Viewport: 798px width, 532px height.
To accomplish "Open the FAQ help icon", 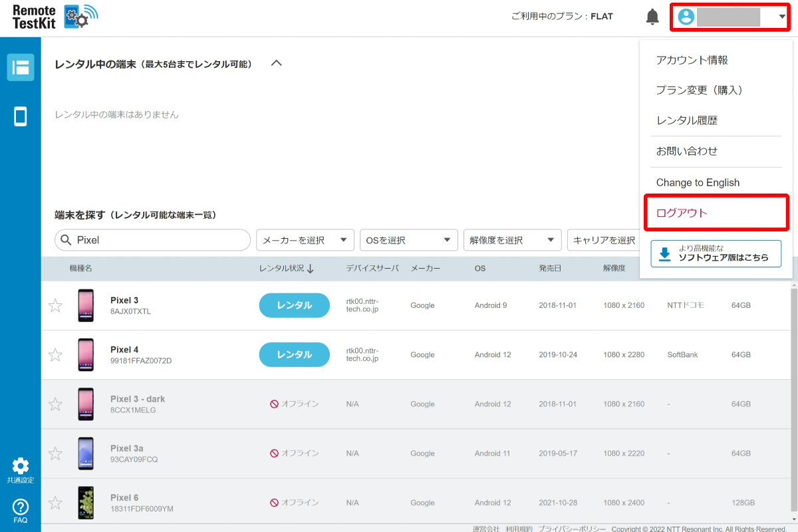I will 21,511.
